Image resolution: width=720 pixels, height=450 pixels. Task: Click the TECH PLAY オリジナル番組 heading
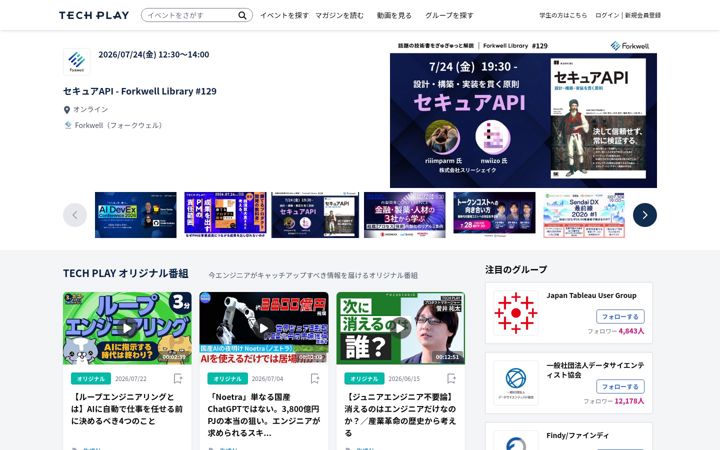pyautogui.click(x=125, y=273)
